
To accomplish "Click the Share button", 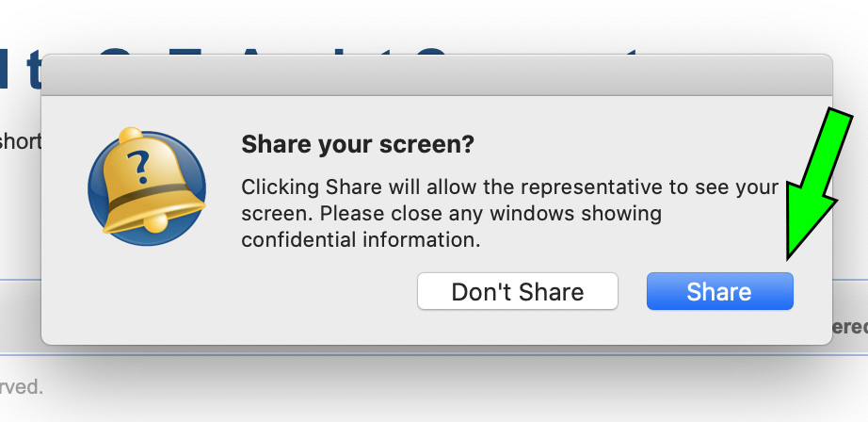I will [719, 291].
